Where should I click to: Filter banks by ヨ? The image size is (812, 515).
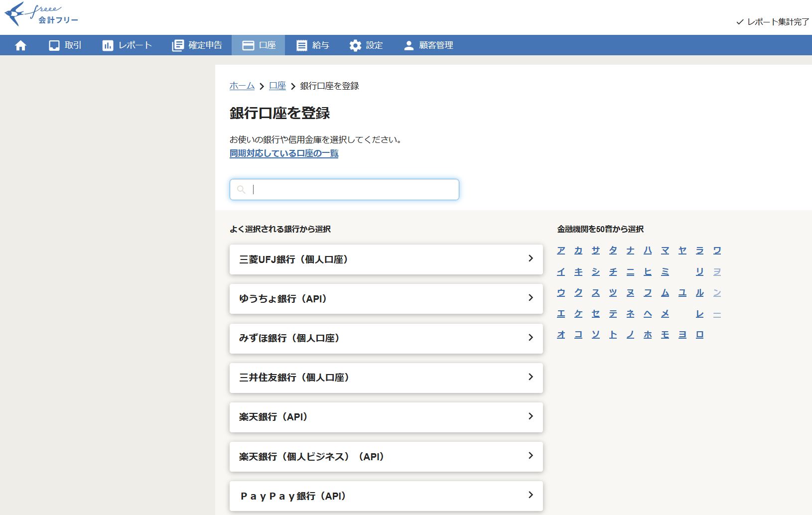[x=682, y=335]
